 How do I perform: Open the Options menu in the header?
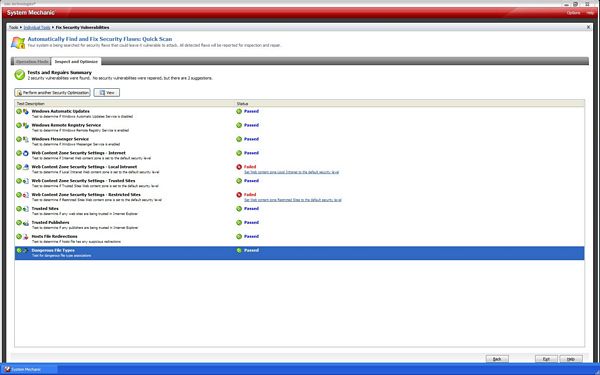click(573, 13)
